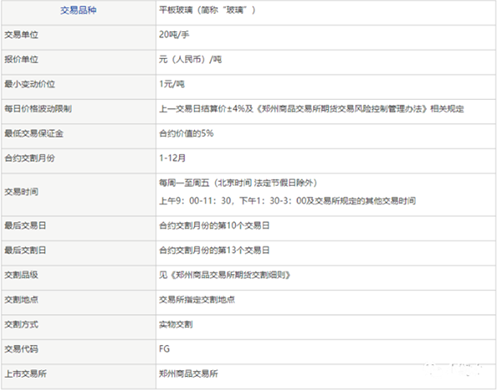Click the 报价单位 label

coord(21,59)
